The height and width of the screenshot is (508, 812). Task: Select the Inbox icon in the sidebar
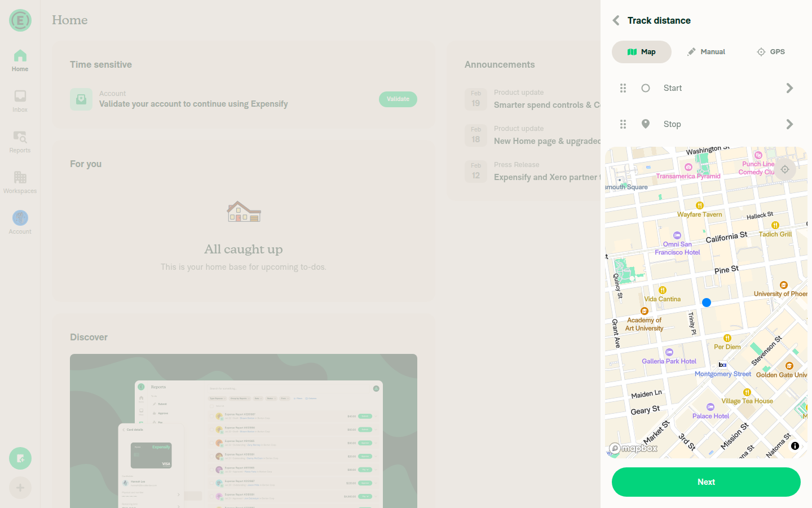[20, 100]
